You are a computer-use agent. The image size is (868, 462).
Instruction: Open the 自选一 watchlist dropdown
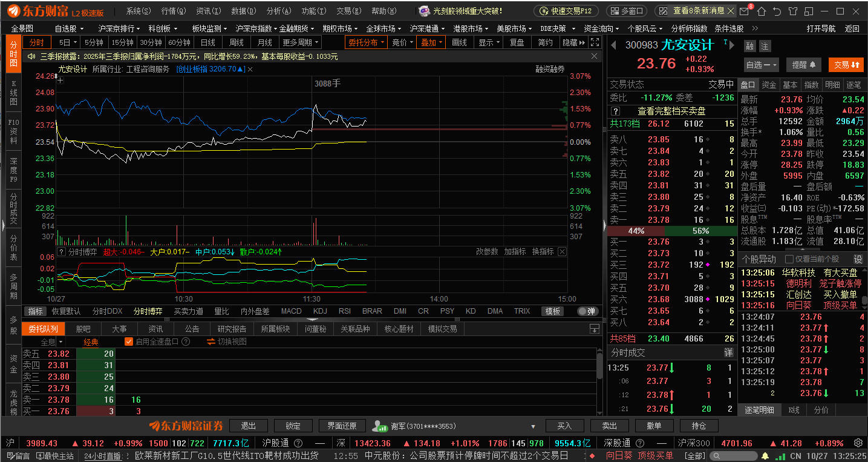762,65
